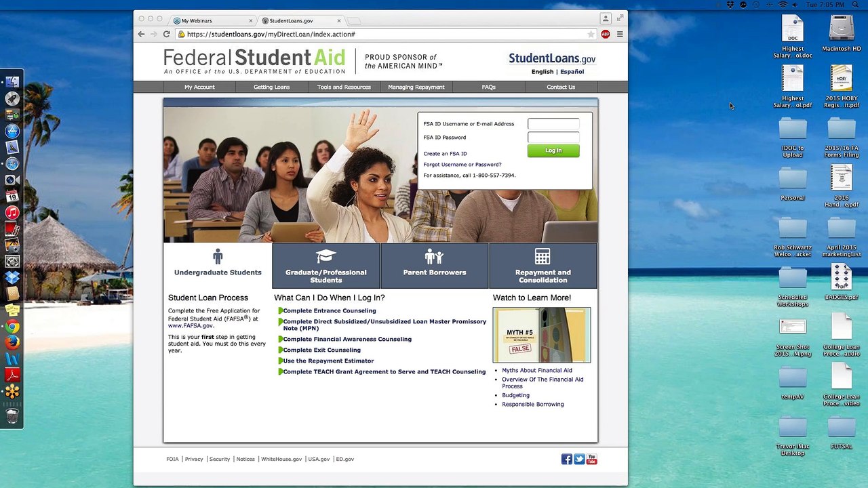Open Myths About Financial Aid link
This screenshot has height=488, width=868.
click(537, 371)
